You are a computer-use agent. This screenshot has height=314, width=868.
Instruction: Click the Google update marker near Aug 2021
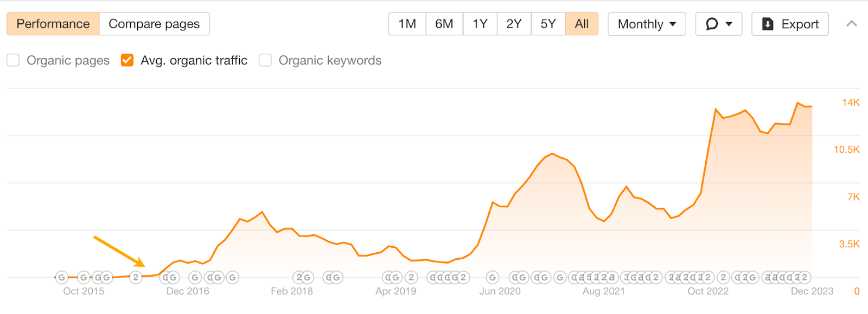(x=559, y=277)
